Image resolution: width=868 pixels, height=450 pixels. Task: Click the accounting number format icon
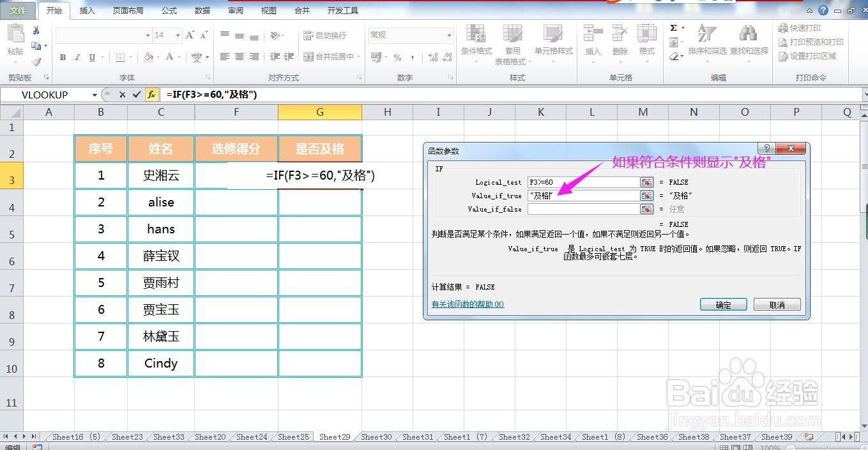[375, 58]
